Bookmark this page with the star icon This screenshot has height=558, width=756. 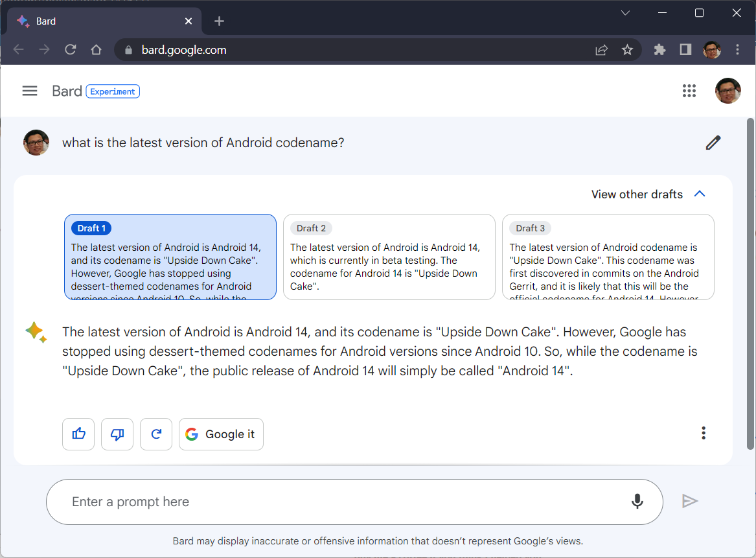[x=627, y=50]
